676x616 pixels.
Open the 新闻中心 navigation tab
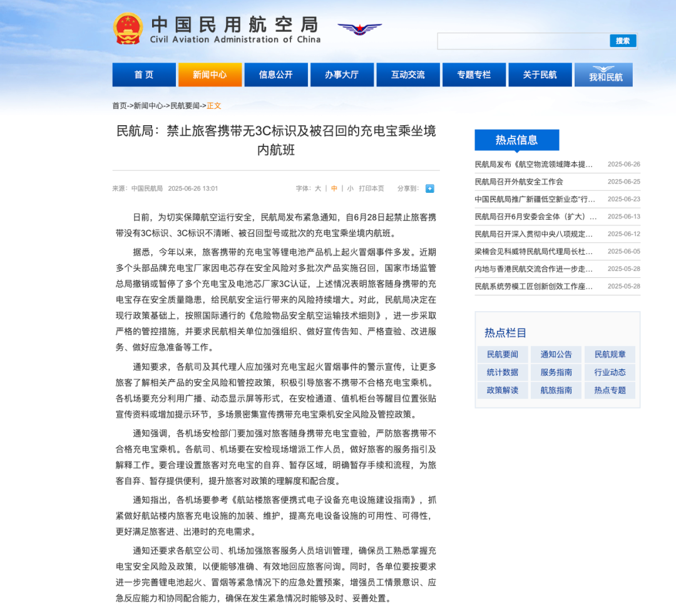coord(210,74)
